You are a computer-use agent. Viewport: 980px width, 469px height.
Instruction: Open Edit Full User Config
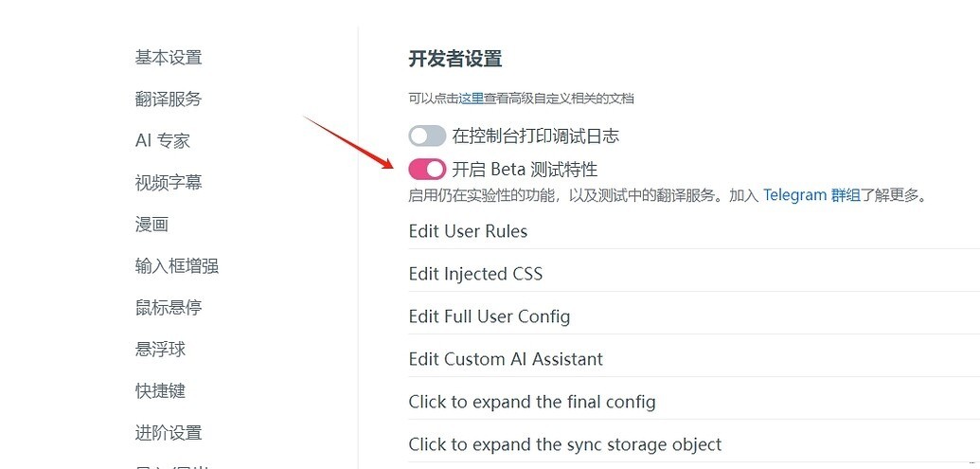pos(489,316)
